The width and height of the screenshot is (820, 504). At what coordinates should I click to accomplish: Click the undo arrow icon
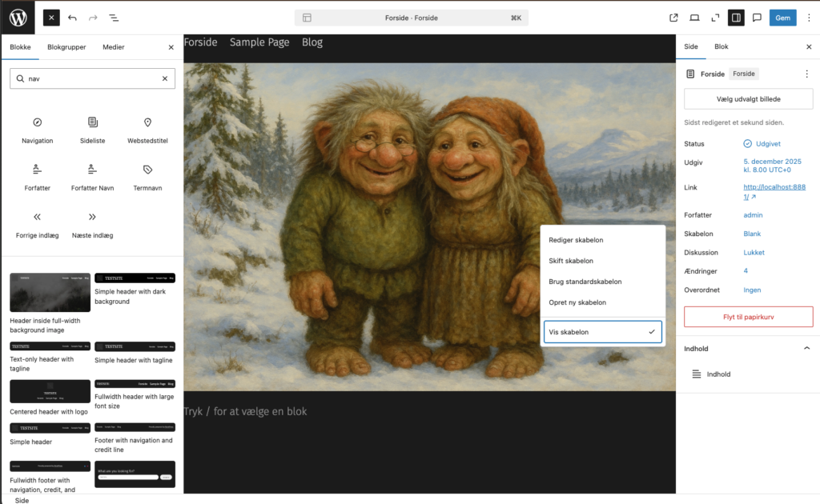coord(73,18)
